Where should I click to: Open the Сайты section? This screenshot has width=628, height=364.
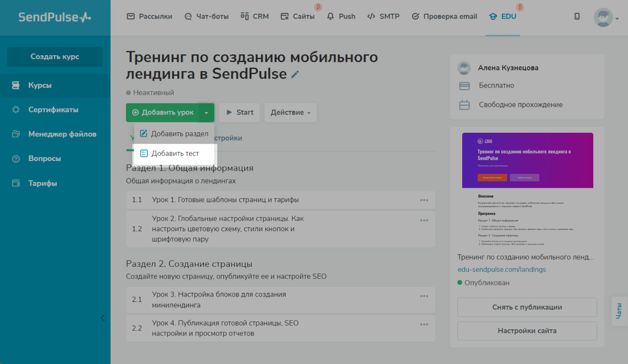(x=298, y=16)
